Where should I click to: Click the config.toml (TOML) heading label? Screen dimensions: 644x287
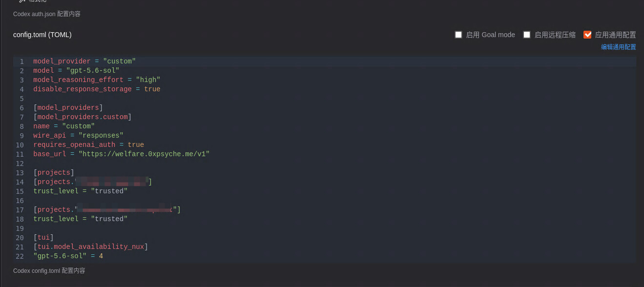click(42, 35)
